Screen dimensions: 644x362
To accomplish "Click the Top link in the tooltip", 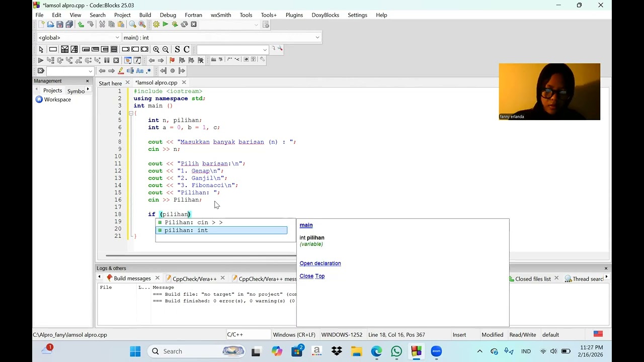I will point(320,276).
